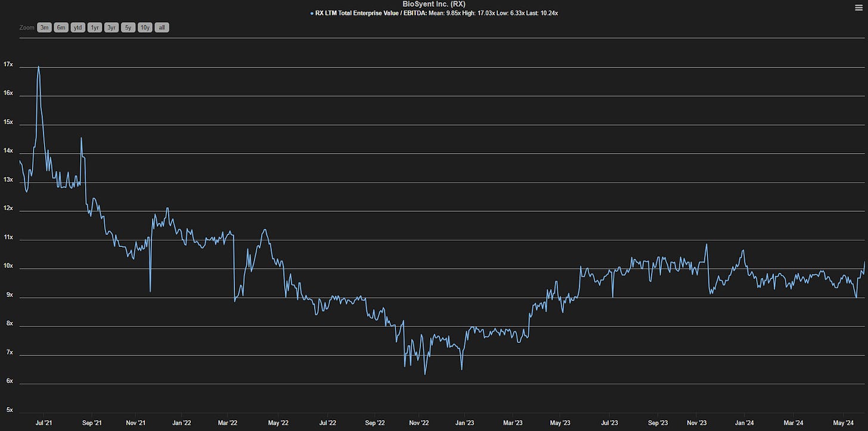Set zoom range to 3m

tap(44, 27)
